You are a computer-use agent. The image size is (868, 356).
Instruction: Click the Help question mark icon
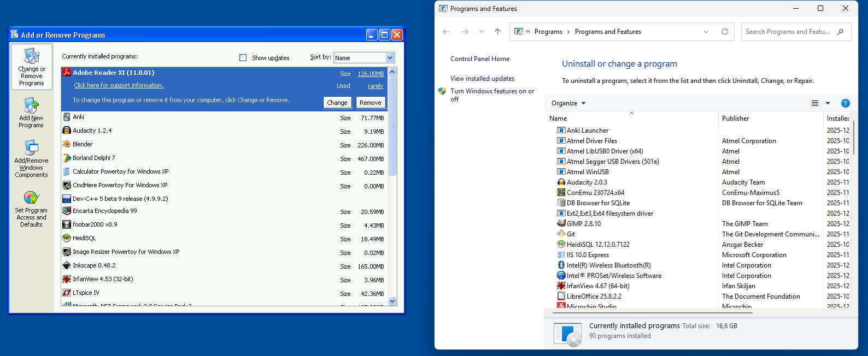pyautogui.click(x=845, y=103)
